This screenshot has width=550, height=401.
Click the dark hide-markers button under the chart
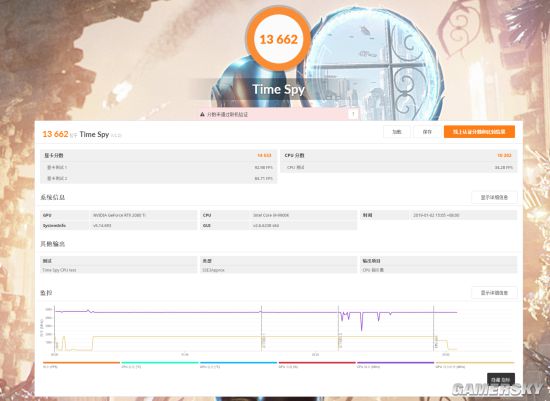coord(501,380)
